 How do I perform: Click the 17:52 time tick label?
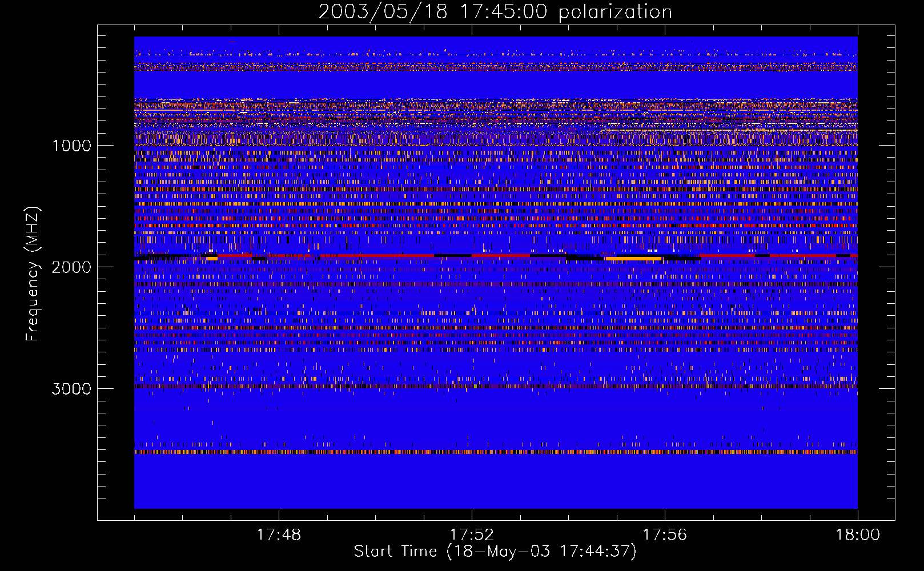tap(472, 534)
